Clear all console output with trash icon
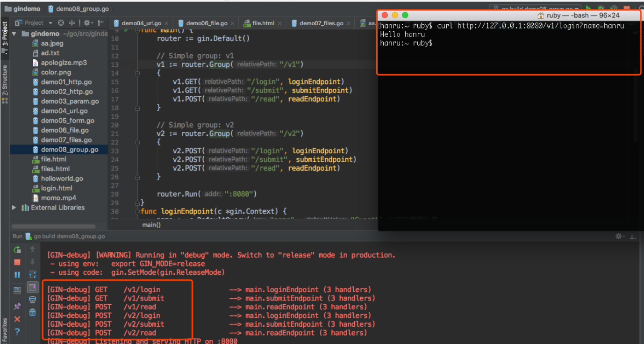The image size is (644, 344). [x=32, y=312]
